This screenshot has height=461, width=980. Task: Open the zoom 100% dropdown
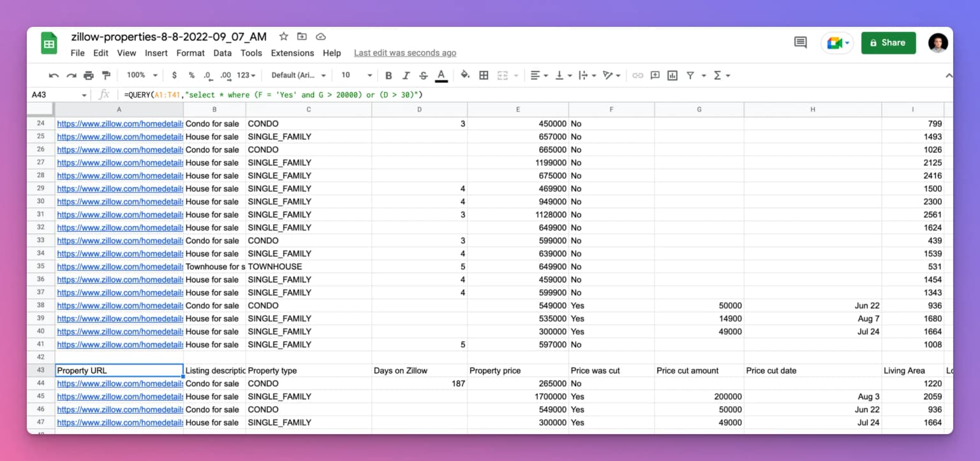click(x=142, y=75)
